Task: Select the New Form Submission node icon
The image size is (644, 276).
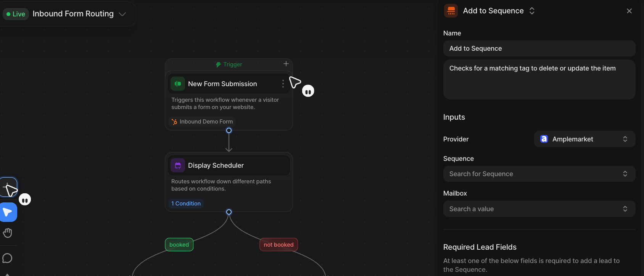Action: 178,83
